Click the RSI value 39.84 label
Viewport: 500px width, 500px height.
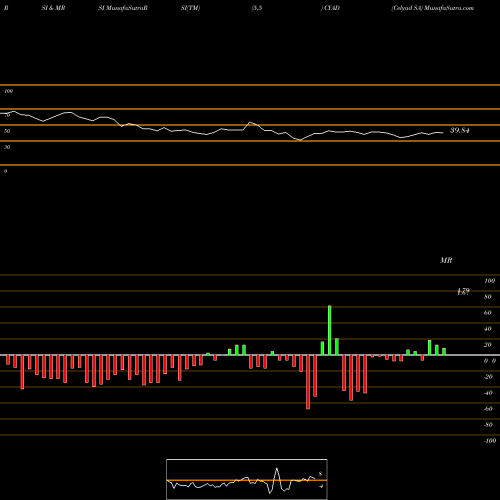[x=460, y=130]
